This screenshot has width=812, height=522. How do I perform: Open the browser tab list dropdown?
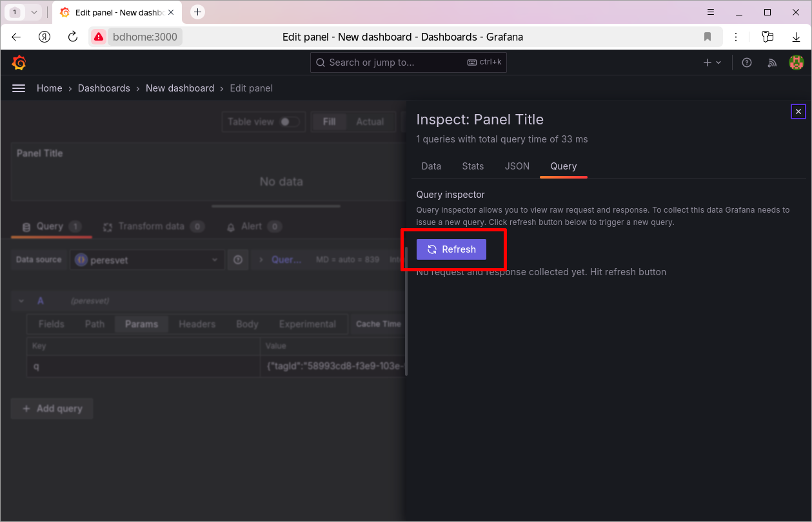(x=34, y=12)
